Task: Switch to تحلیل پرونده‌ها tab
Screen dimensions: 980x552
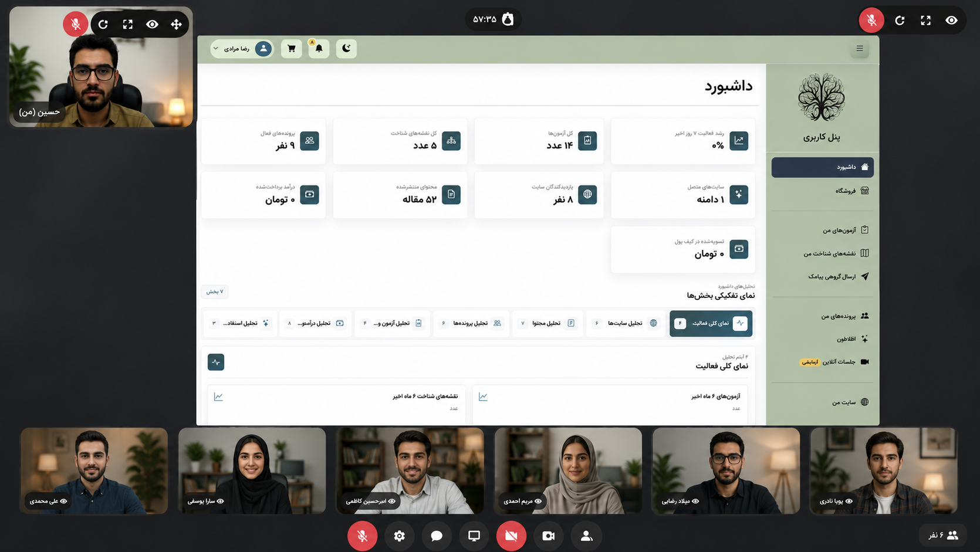Action: coord(471,323)
